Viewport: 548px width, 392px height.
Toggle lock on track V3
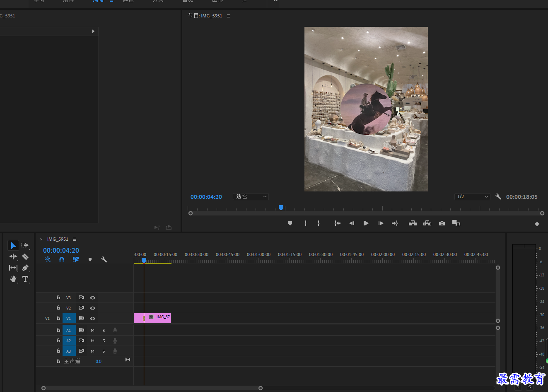(x=58, y=298)
